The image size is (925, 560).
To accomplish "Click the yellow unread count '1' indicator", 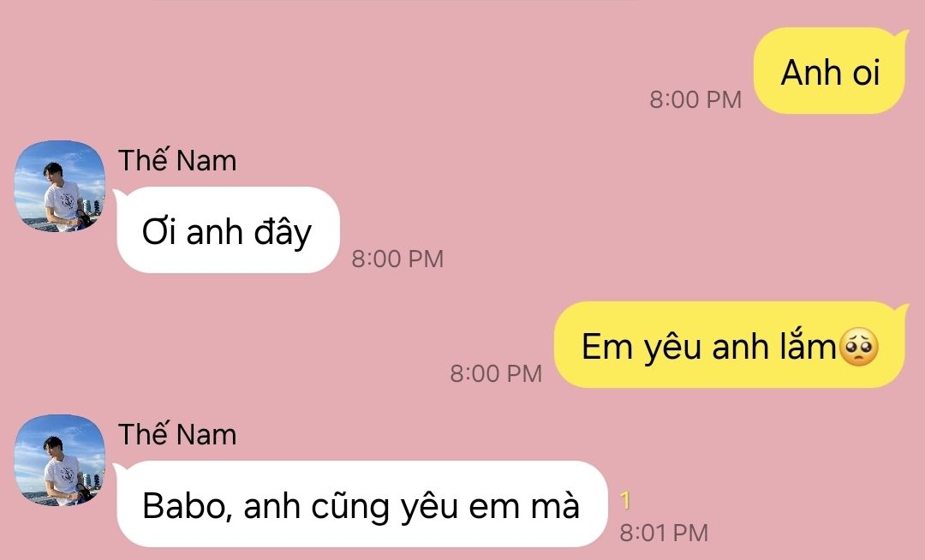I will click(x=625, y=501).
